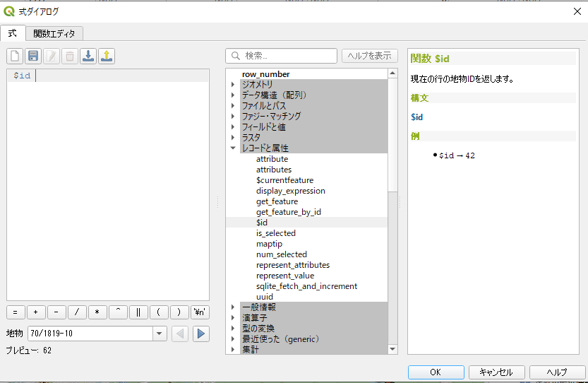Expand the 集計 function group
588x383 pixels.
[x=233, y=350]
